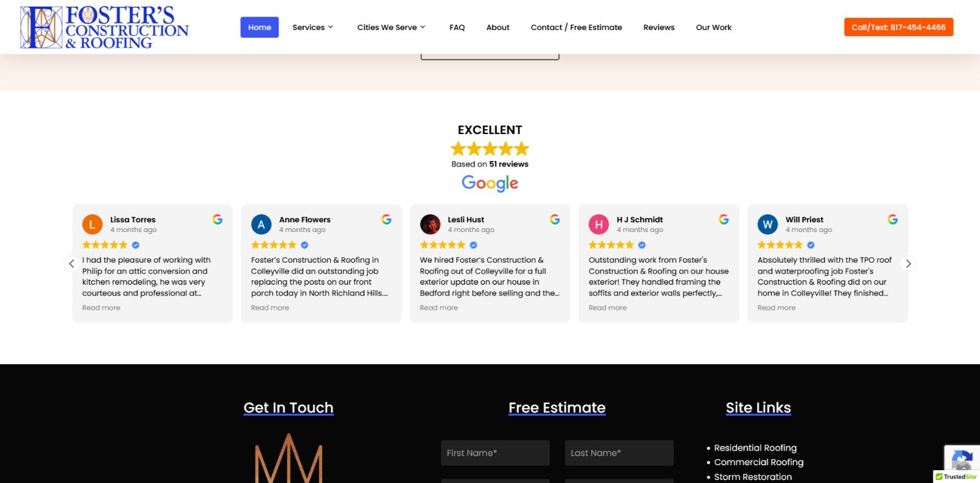
Task: Open Foster's Construction & Roofing logo
Action: pos(104,27)
